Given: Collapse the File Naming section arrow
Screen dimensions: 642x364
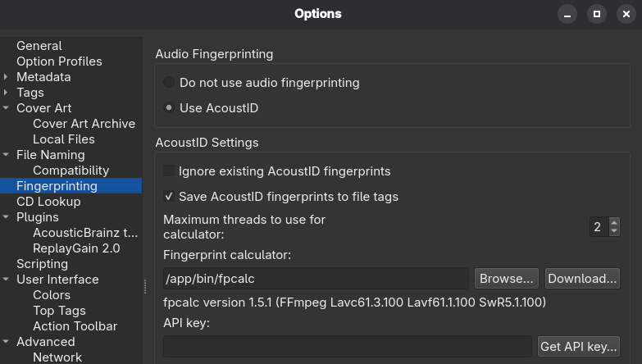Looking at the screenshot, I should [7, 155].
